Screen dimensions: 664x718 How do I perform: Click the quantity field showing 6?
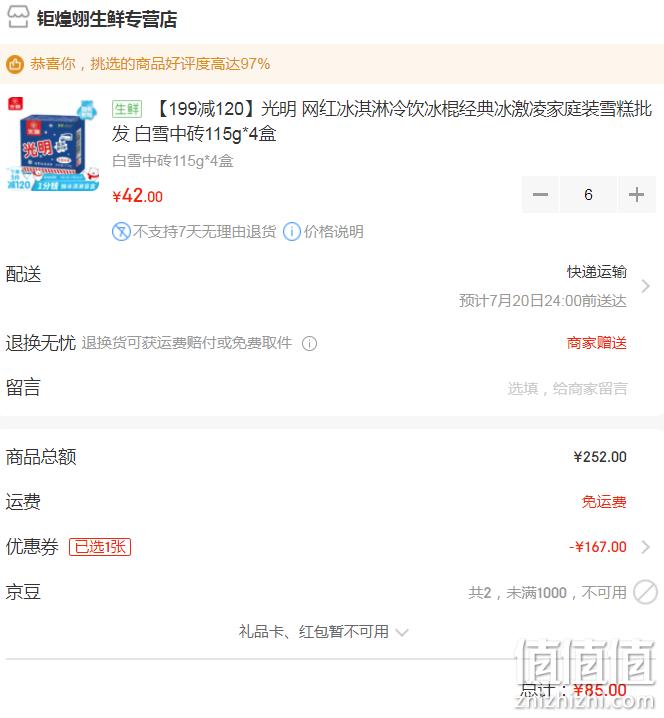tap(588, 195)
